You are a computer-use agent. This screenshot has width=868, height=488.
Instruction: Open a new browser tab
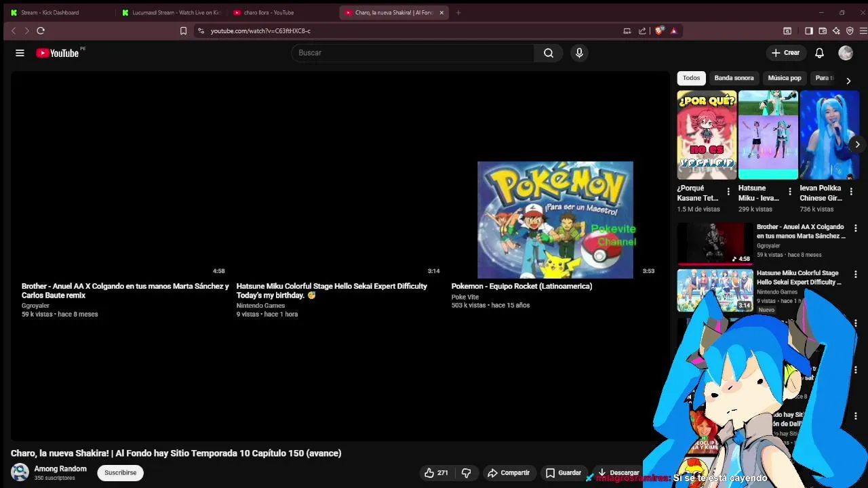pos(458,12)
